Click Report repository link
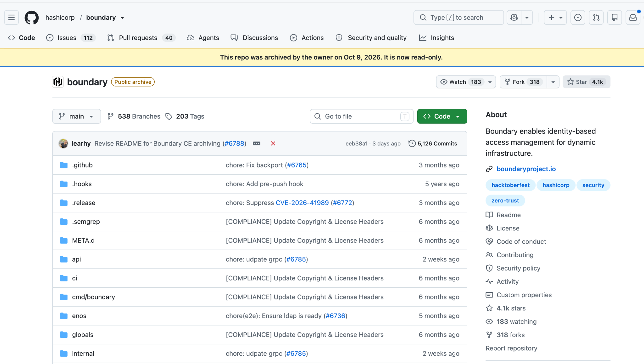Screen dimensions: 644x364 [x=511, y=348]
